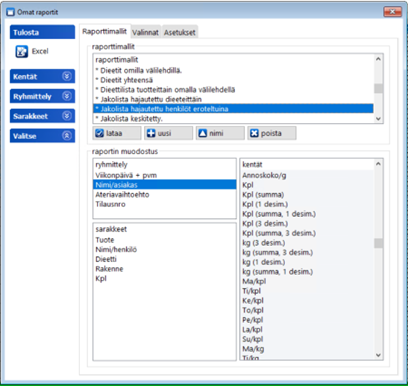Select 'kg (summa, 1 desim.)' field
The image size is (408, 386).
coord(307,272)
